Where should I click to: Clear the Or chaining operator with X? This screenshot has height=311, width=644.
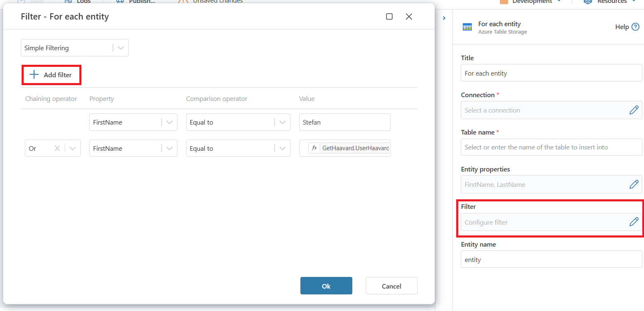pyautogui.click(x=57, y=148)
